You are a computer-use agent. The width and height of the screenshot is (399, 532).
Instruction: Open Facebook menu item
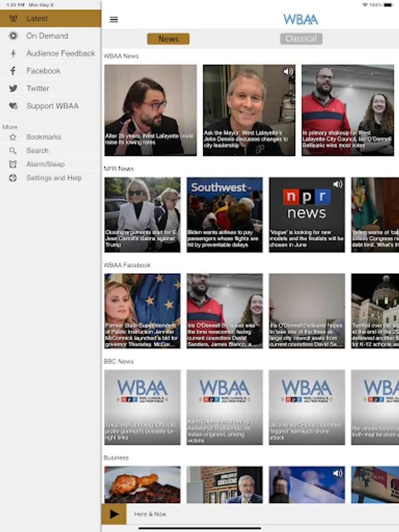(x=50, y=71)
